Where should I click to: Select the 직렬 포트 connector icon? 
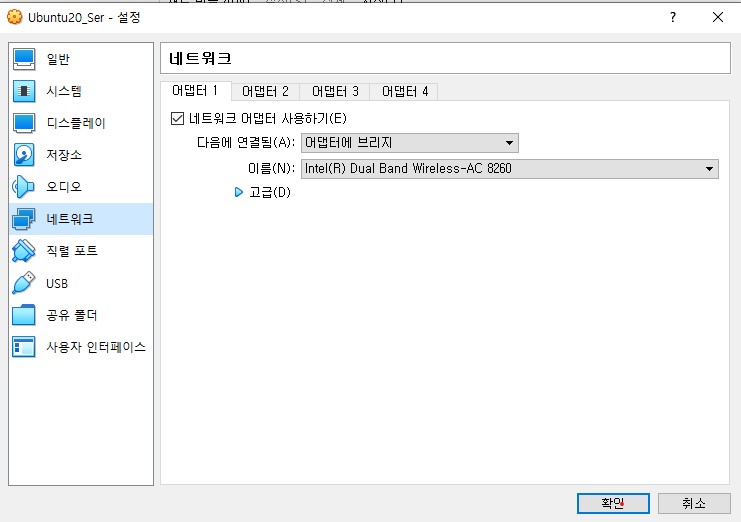[24, 251]
